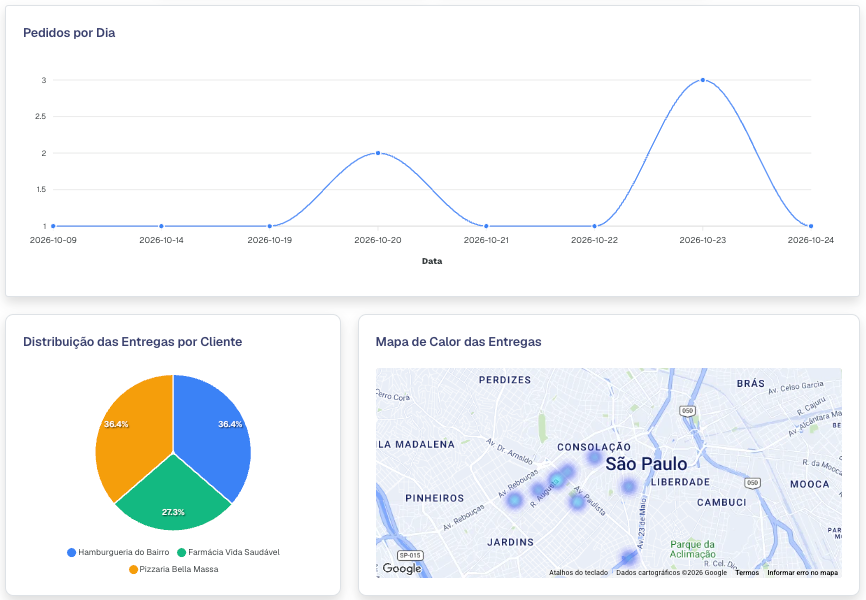Open Atalhos do teclado on map
Viewport: 866px width, 600px height.
[x=578, y=572]
